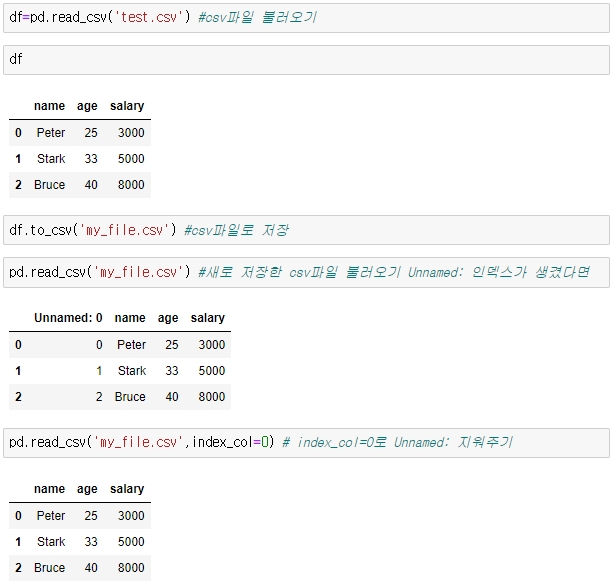Click index 2 in the first table
Image resolution: width=614 pixels, height=586 pixels.
(18, 184)
